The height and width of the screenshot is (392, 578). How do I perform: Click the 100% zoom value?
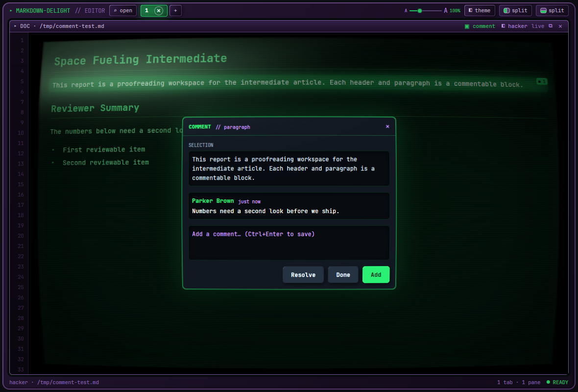455,11
